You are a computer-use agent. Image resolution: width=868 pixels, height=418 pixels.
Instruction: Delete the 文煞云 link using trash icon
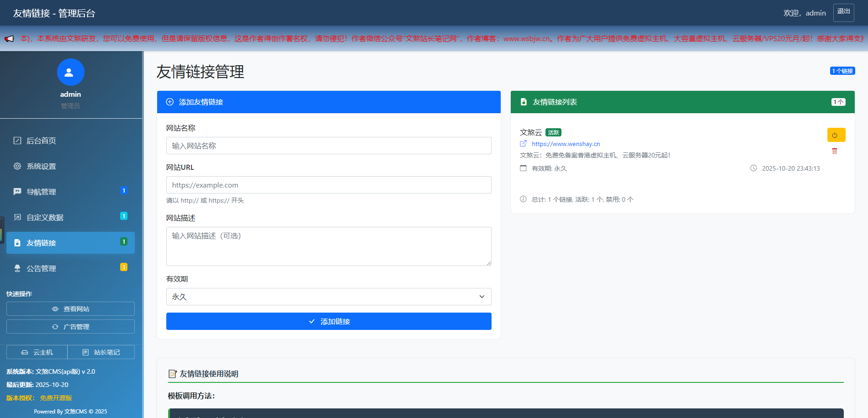coord(834,151)
